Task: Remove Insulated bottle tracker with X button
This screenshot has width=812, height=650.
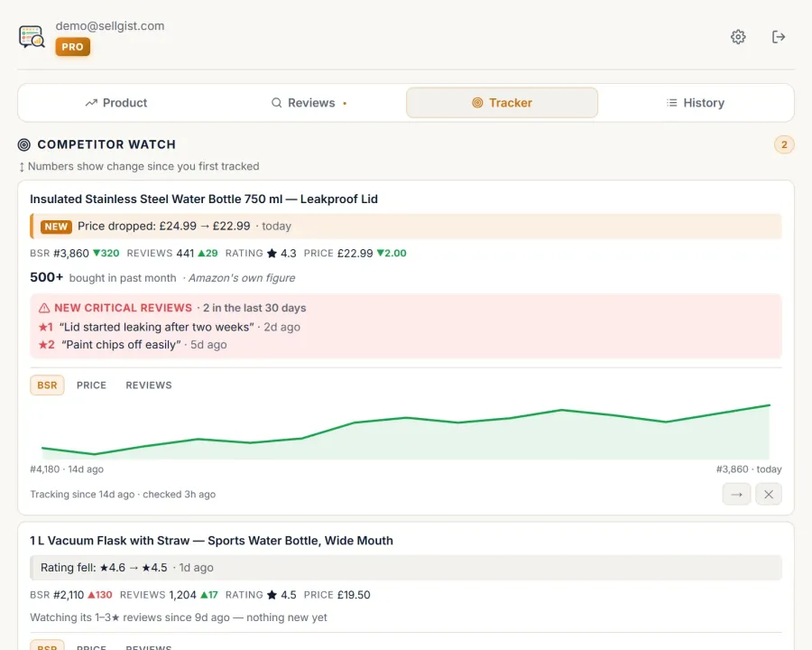Action: pos(769,495)
